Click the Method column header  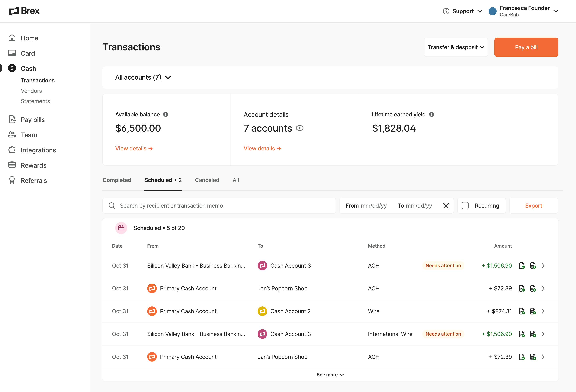[x=376, y=246]
